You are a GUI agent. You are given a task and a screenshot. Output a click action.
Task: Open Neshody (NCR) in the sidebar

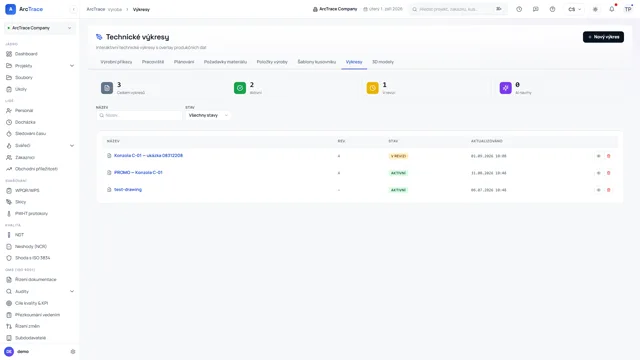(31, 247)
